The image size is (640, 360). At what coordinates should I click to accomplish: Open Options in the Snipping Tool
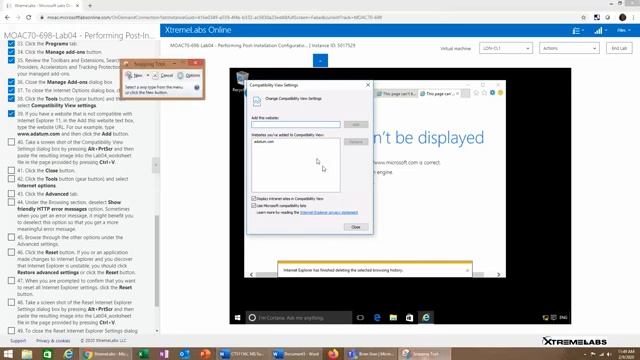point(189,76)
